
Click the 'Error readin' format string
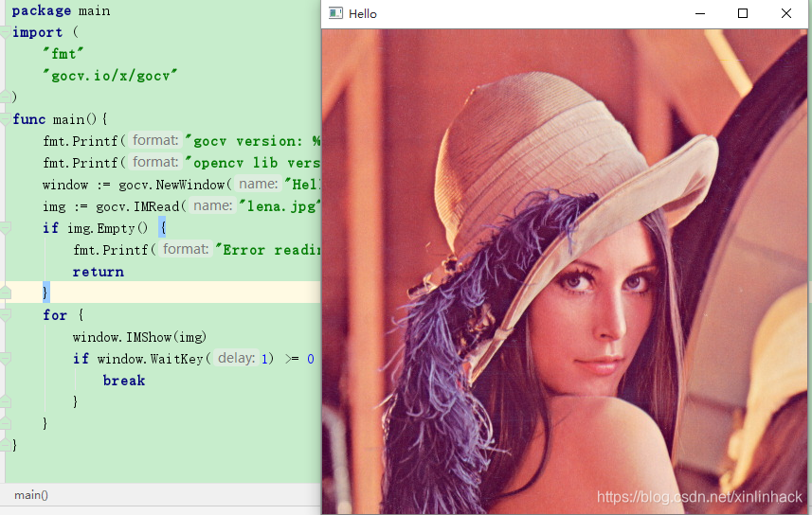coord(268,250)
